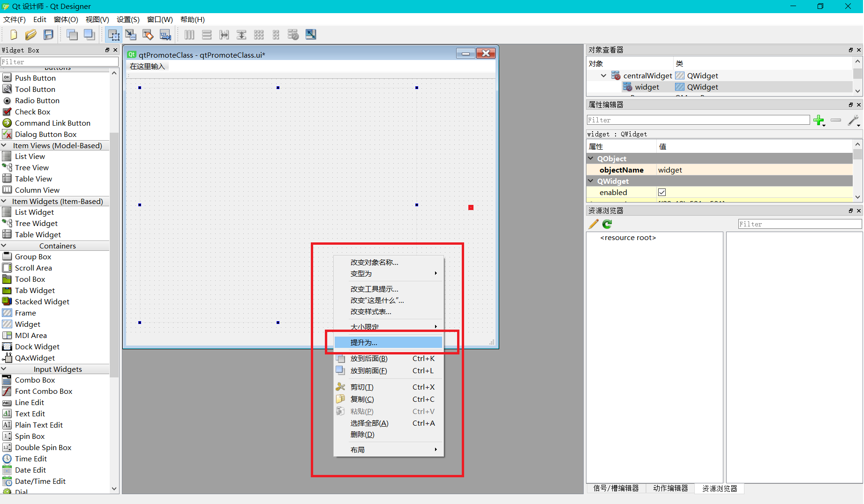
Task: Select the Edit Buddies mode
Action: [x=148, y=34]
